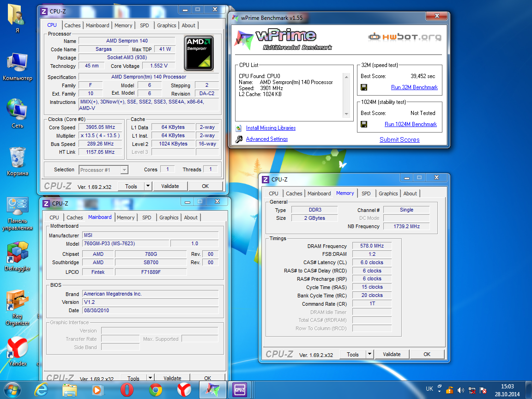Click CPU List scrollbar up arrow

pyautogui.click(x=346, y=77)
